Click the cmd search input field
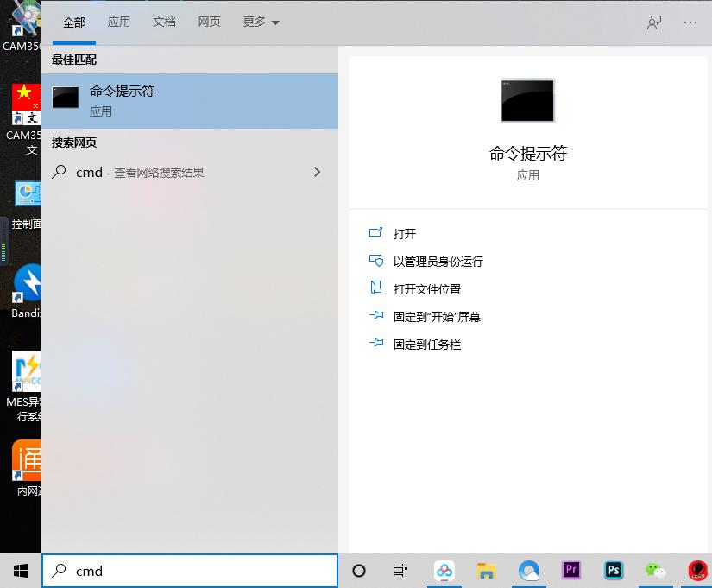 [190, 571]
